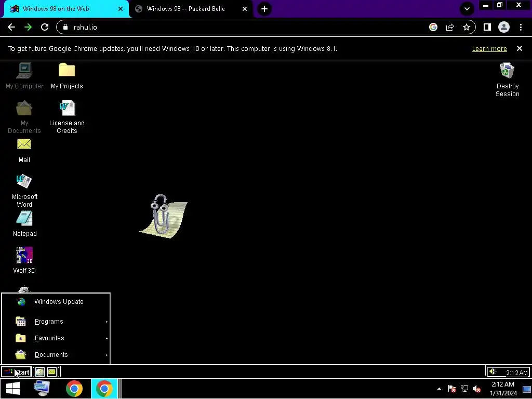
Task: Open Documents in the Start menu
Action: (56, 354)
